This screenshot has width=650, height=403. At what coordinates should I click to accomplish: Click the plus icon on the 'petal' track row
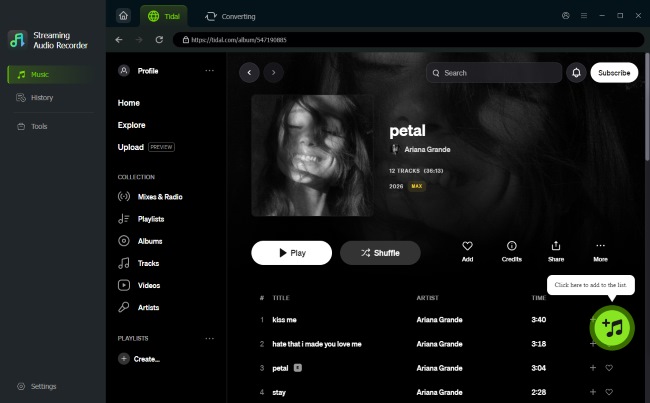[x=593, y=368]
